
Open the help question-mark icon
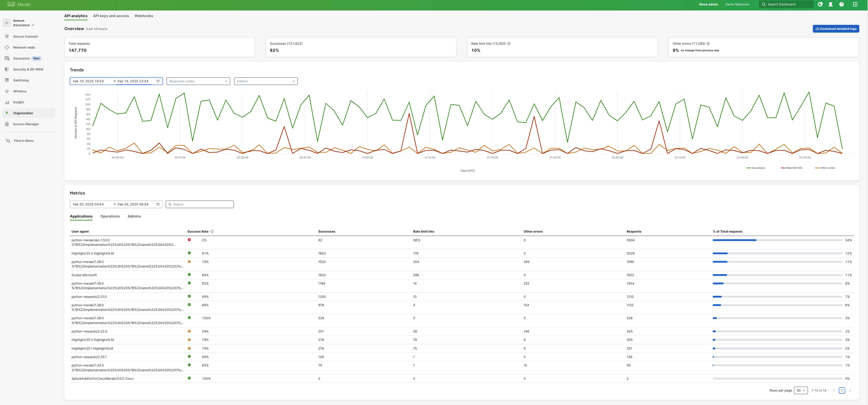(x=841, y=4)
